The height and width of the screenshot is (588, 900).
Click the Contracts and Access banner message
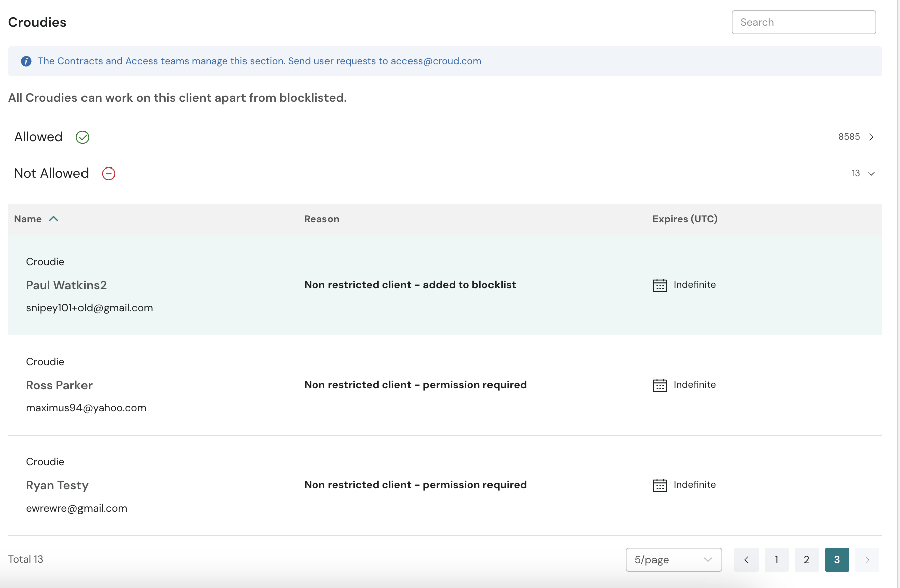click(x=260, y=61)
